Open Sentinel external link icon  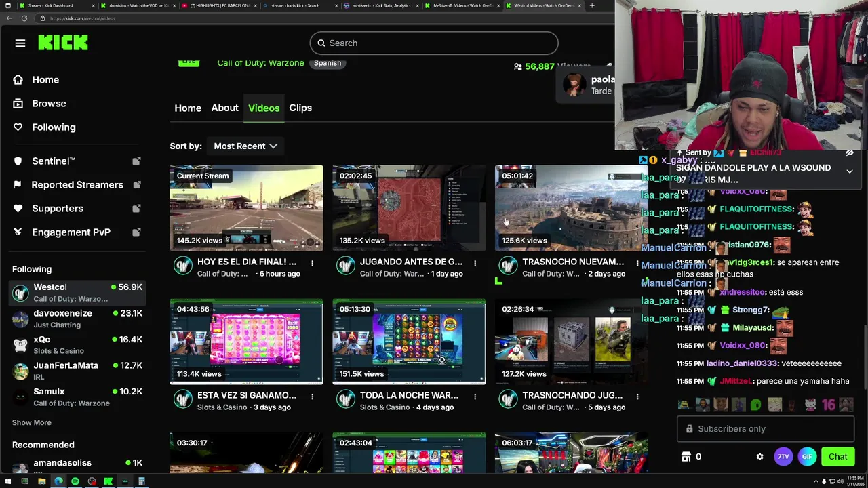(x=136, y=161)
